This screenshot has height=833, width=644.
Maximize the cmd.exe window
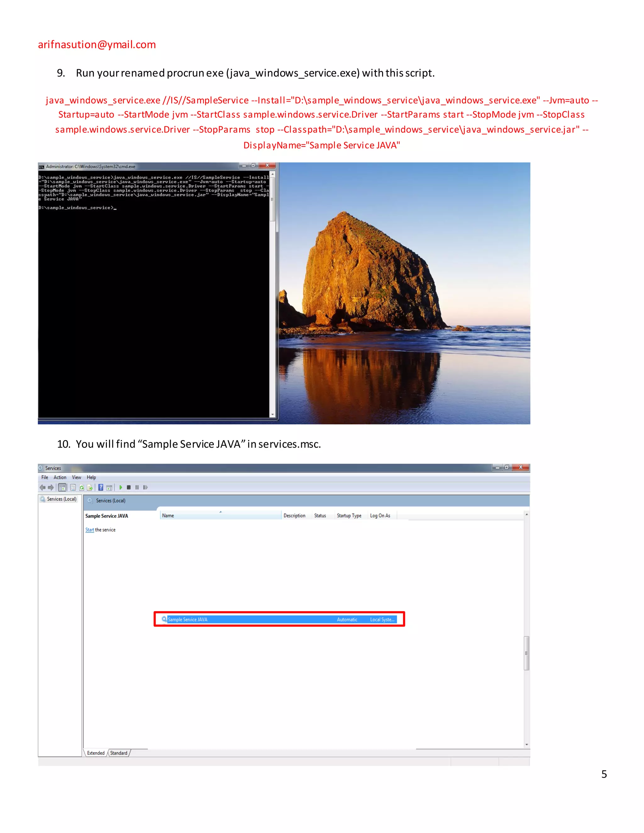click(253, 166)
